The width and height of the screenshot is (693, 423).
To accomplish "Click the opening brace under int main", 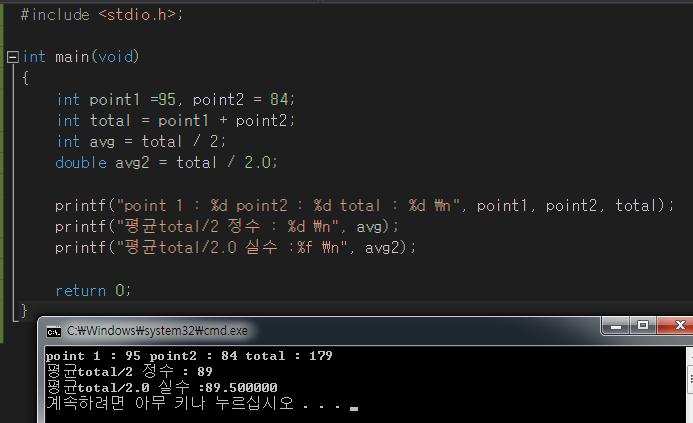I will [25, 78].
